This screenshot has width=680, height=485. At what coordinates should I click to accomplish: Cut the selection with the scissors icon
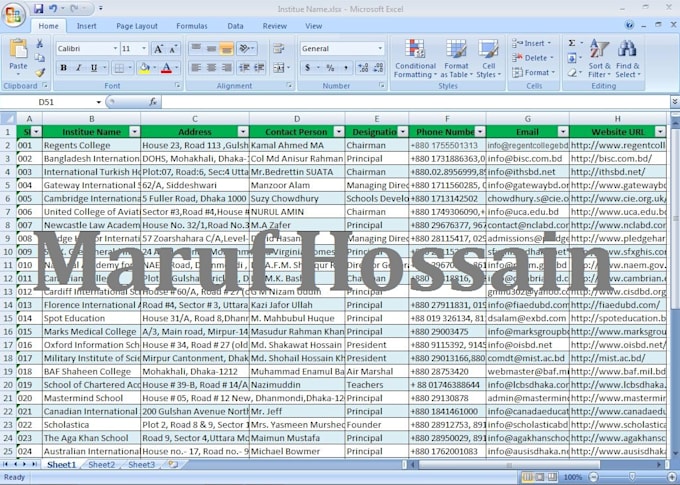[x=39, y=43]
